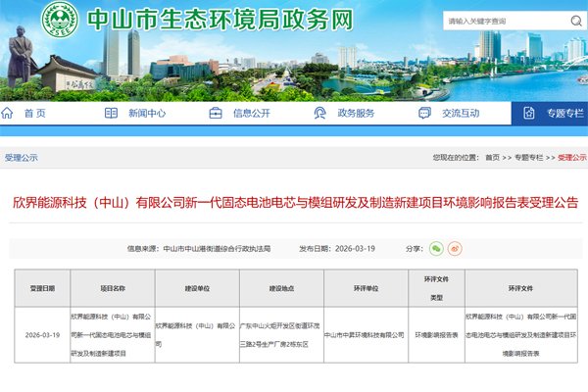This screenshot has width=588, height=392.
Task: Click the 新闻中心 newspaper icon
Action: [111, 113]
